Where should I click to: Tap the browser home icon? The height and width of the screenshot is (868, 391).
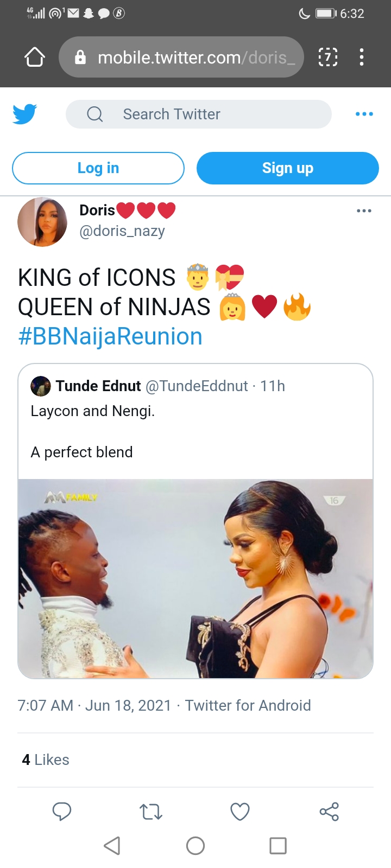pyautogui.click(x=35, y=57)
